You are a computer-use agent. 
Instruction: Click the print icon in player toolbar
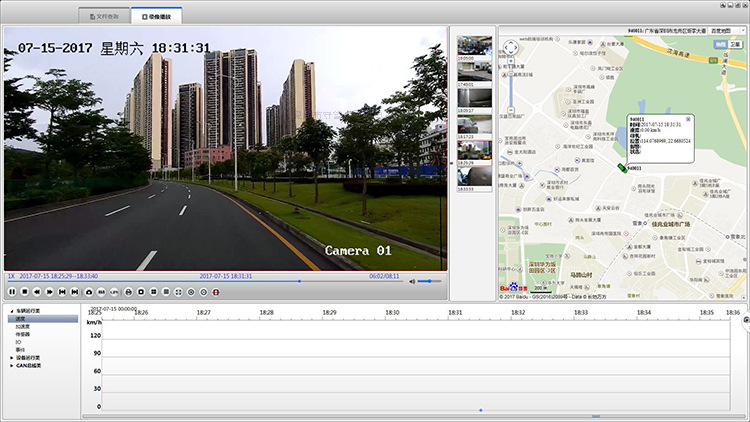tap(128, 291)
